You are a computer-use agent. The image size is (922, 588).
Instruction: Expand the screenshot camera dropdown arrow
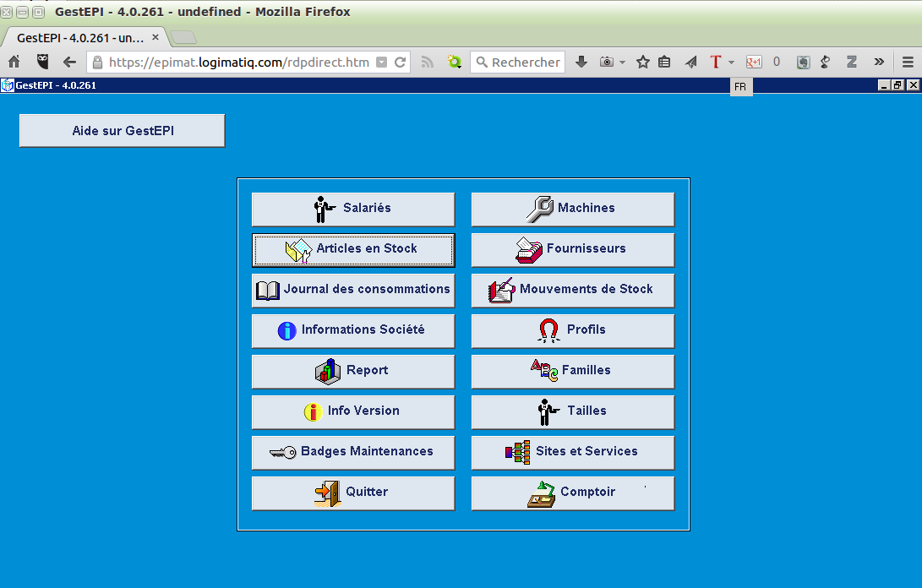[x=623, y=63]
